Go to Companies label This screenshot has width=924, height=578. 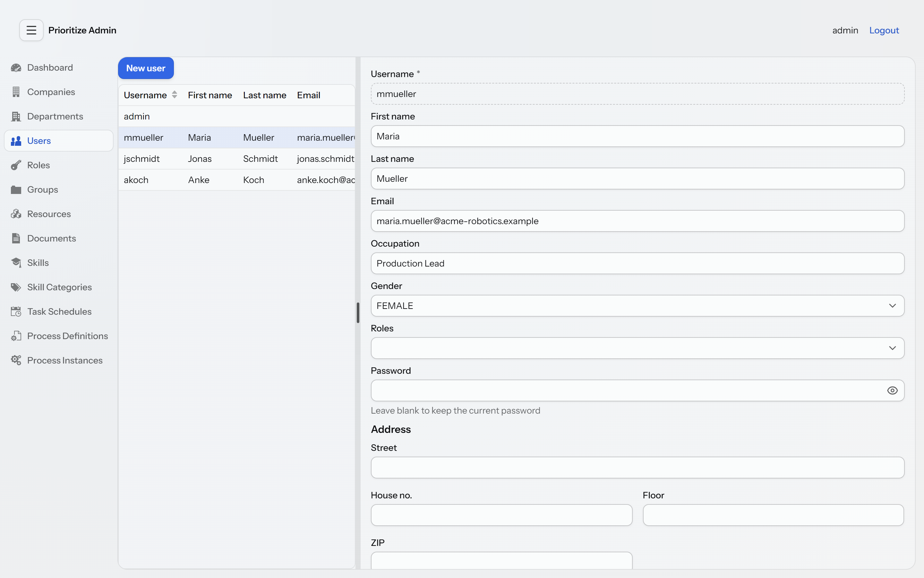coord(51,92)
